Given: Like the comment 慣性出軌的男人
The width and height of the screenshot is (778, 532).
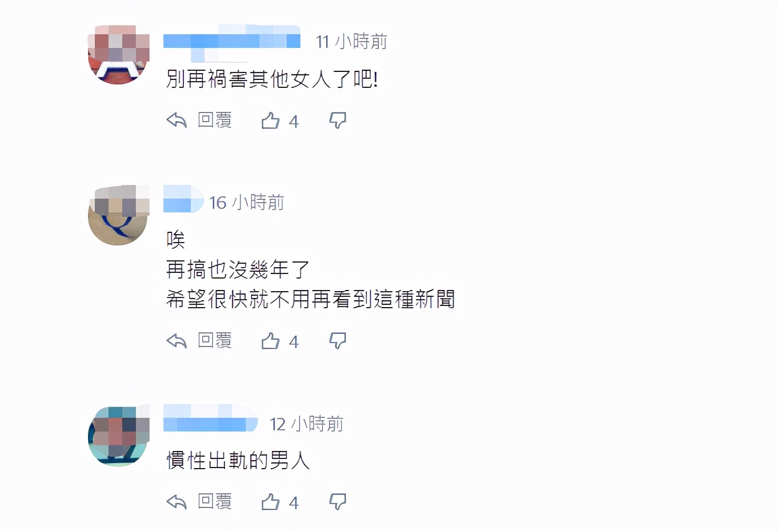Looking at the screenshot, I should tap(270, 502).
